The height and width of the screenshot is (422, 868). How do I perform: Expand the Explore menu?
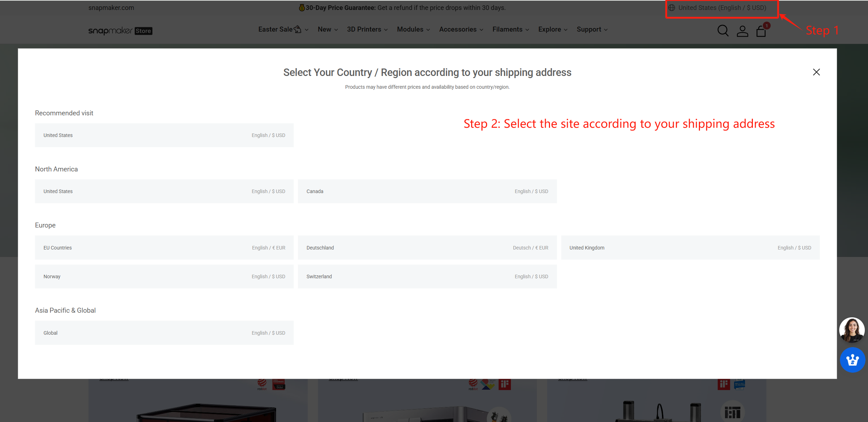552,29
